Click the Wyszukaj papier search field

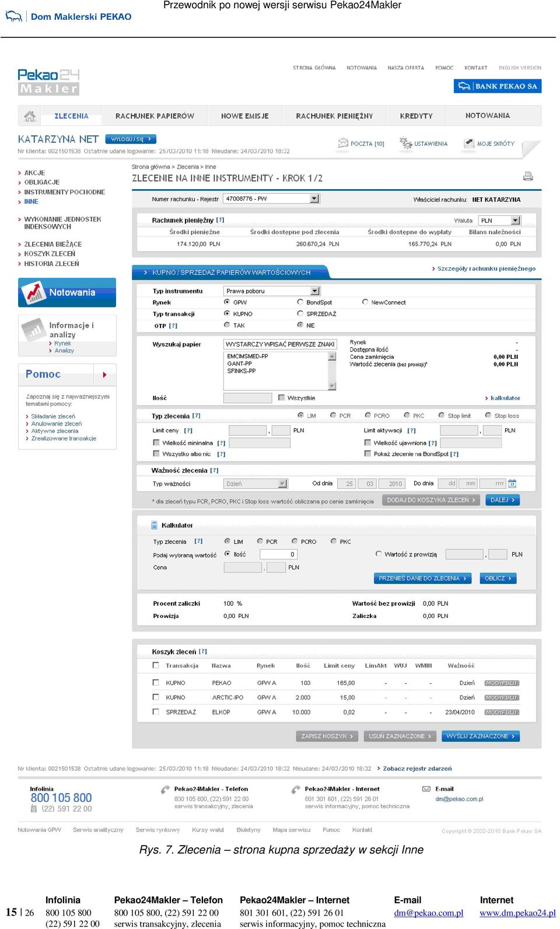(x=280, y=344)
